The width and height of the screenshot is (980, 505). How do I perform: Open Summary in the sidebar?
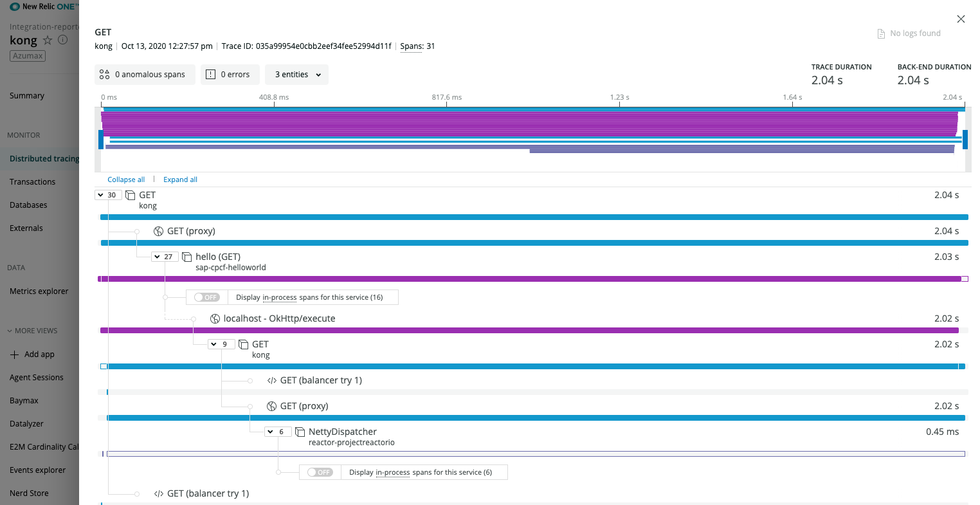27,96
